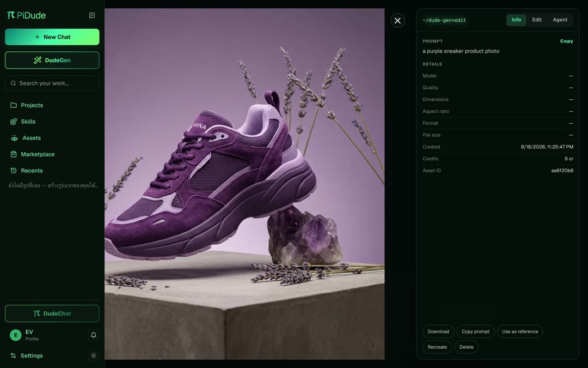The image size is (588, 368).
Task: Open Assets eye icon
Action: [14, 138]
